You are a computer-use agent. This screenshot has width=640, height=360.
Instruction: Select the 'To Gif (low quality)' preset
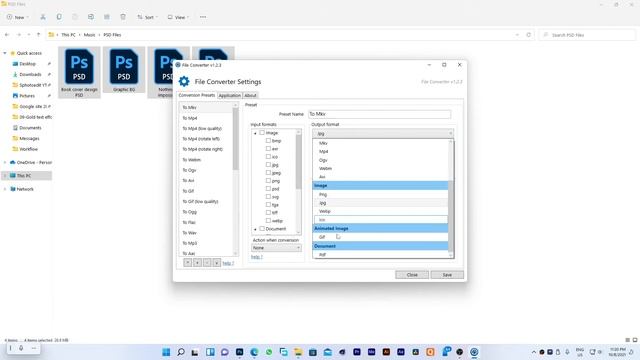click(206, 201)
